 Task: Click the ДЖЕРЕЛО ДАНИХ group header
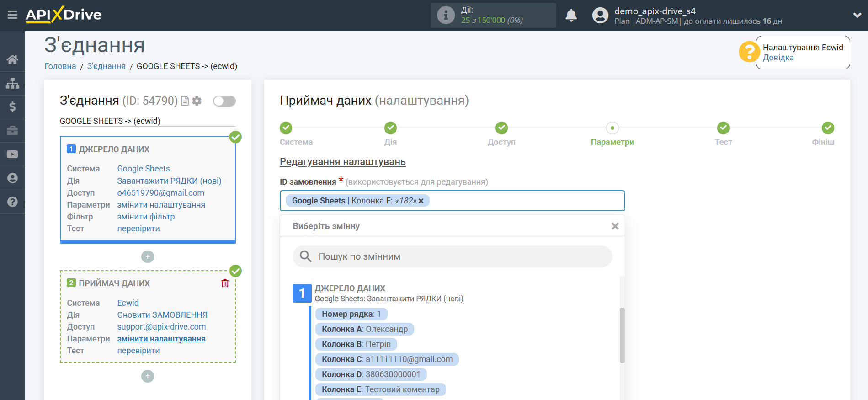coord(350,288)
